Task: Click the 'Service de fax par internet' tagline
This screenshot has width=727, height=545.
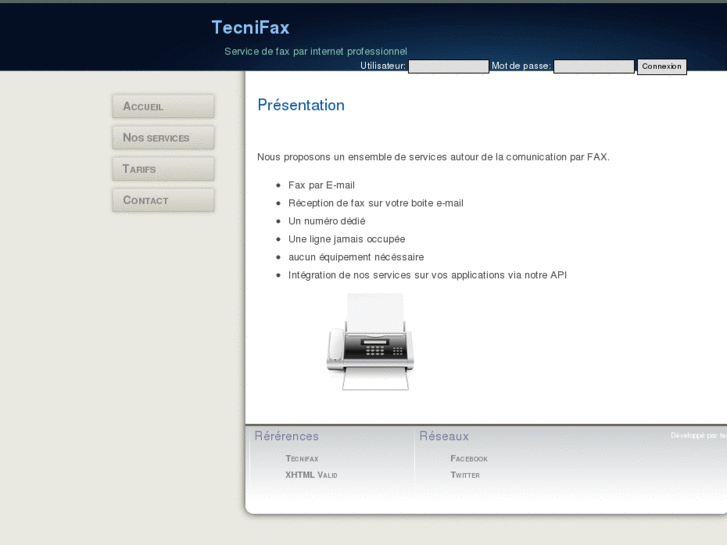Action: click(x=316, y=51)
